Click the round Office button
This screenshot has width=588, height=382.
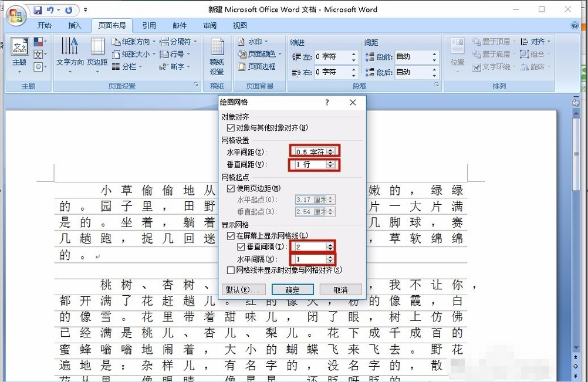point(16,15)
